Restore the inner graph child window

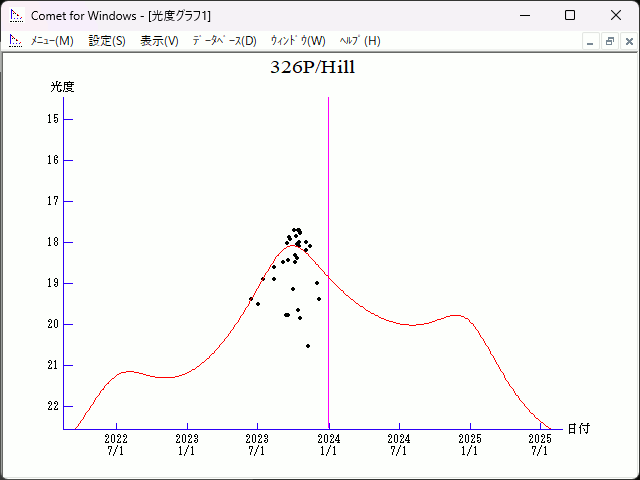pos(609,41)
